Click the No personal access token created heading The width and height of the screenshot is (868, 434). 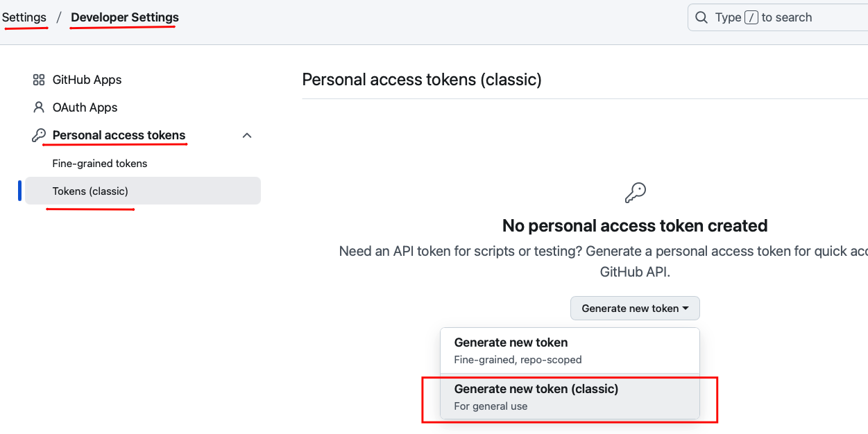pyautogui.click(x=635, y=226)
